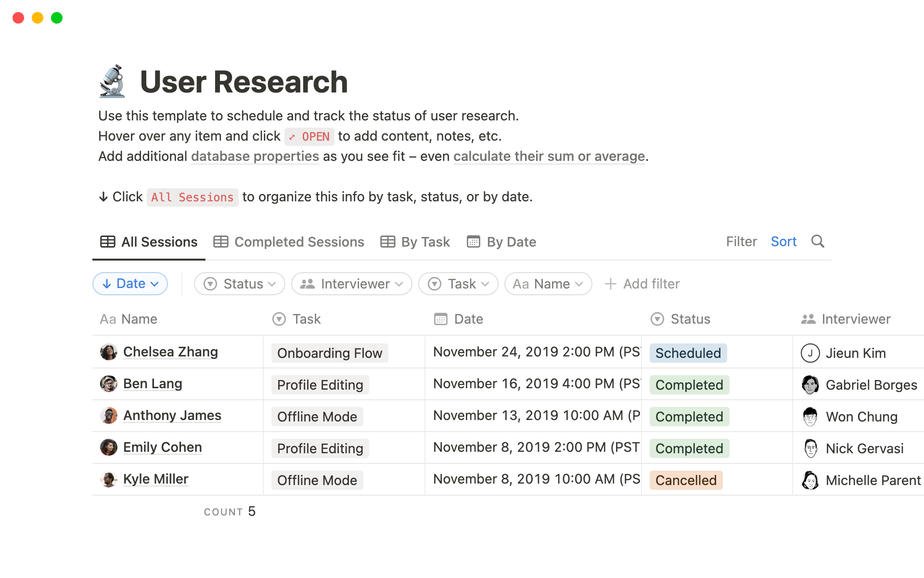This screenshot has height=578, width=924.
Task: Expand the Date sort dropdown
Action: pos(129,284)
